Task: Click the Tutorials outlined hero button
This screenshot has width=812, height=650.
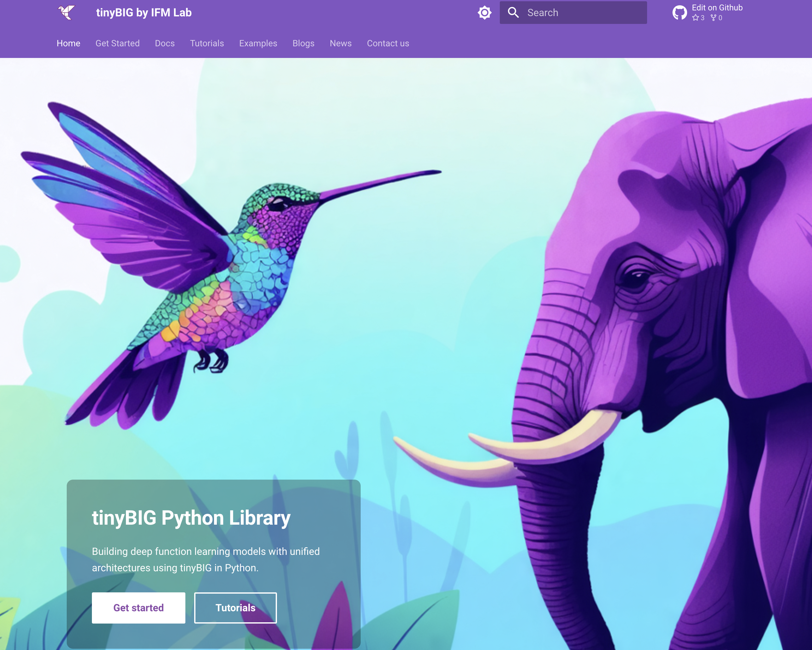Action: [235, 608]
